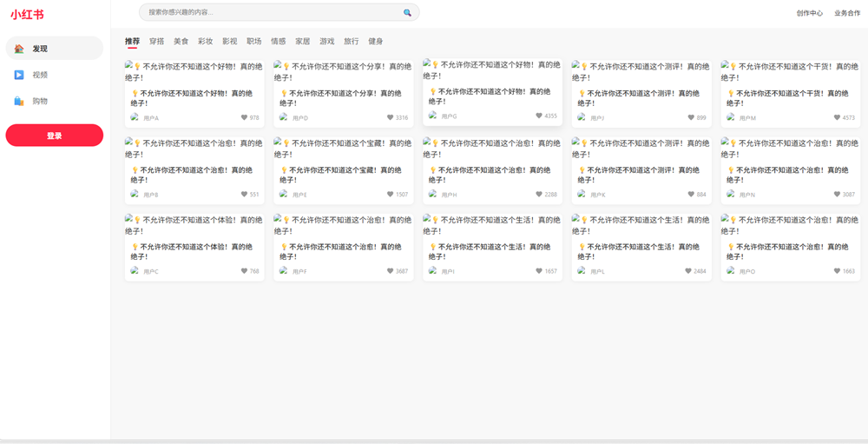Go to the 健身 tab

click(375, 41)
